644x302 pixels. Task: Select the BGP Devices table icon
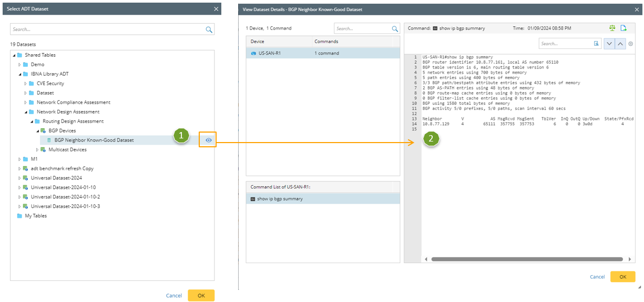click(43, 130)
